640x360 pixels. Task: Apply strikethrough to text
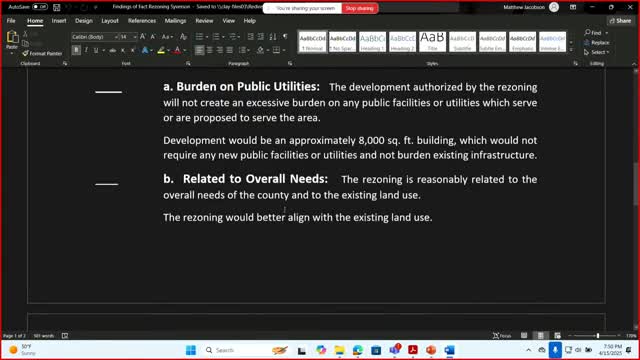coord(113,50)
